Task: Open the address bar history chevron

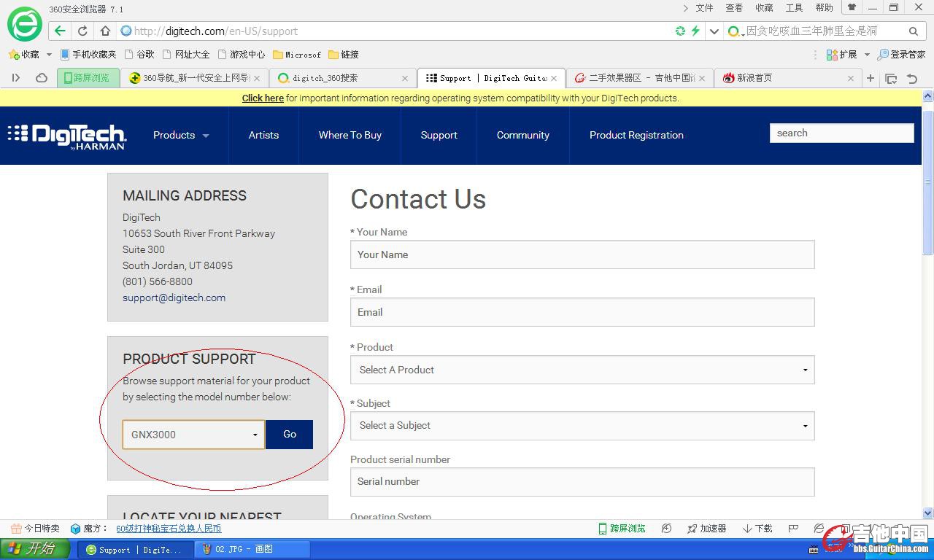Action: (714, 31)
